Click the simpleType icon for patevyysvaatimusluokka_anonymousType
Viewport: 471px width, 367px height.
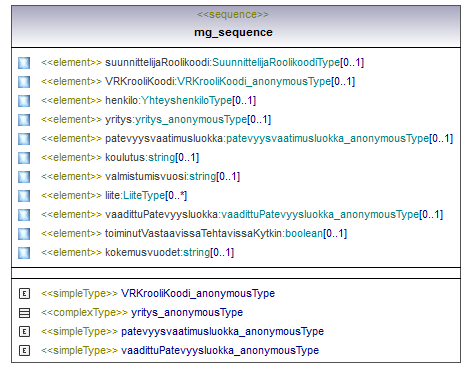pyautogui.click(x=24, y=332)
